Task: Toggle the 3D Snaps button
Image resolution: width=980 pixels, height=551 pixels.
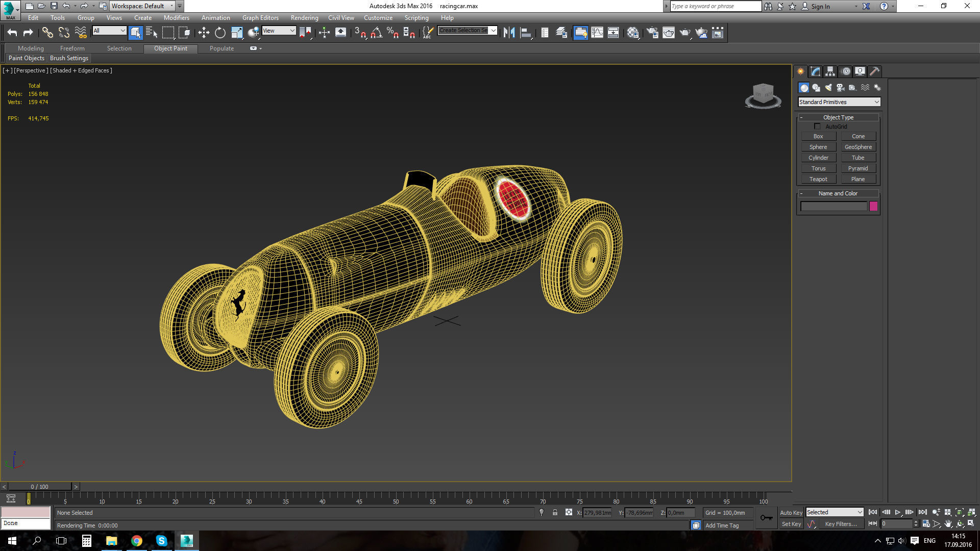Action: click(360, 33)
